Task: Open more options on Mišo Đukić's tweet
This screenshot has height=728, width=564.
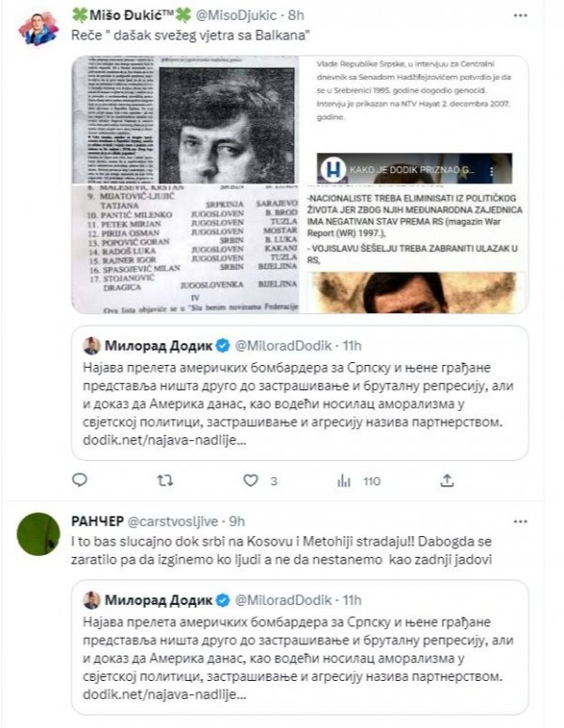Action: click(521, 16)
